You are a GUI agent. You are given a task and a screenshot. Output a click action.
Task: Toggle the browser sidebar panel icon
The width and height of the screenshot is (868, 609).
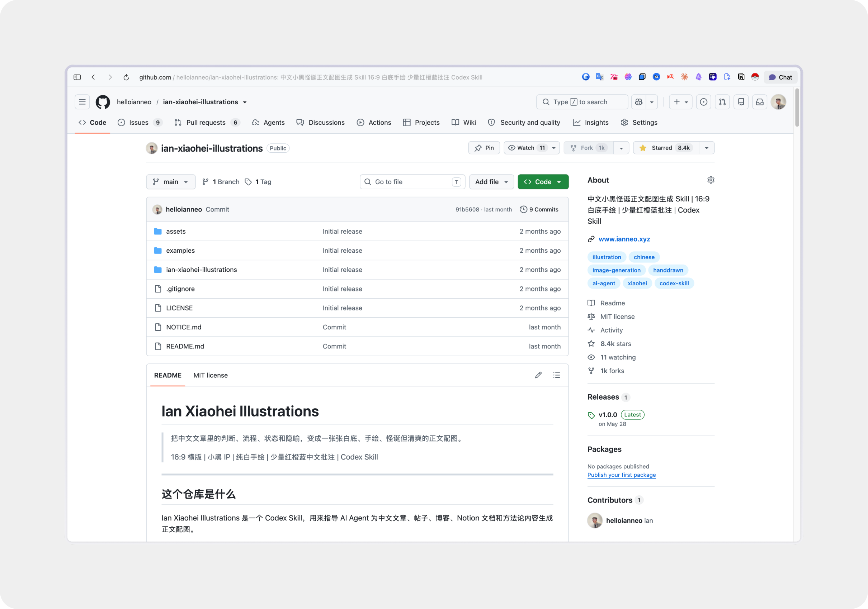coord(77,77)
